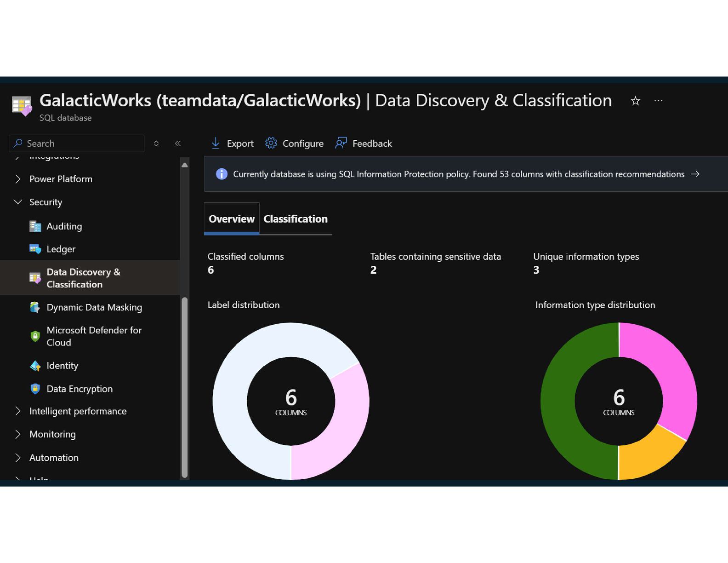Open the classification recommendations banner text
Screen dimensions: 728x563
[x=459, y=174]
